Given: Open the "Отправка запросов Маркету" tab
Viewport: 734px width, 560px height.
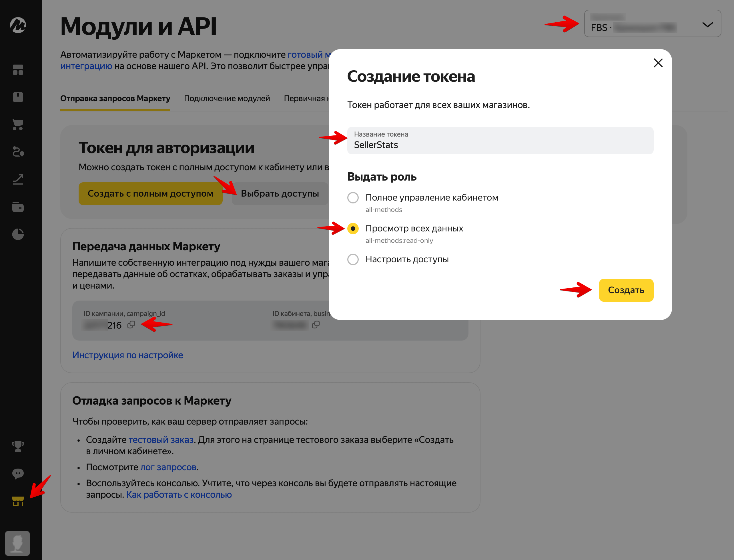Looking at the screenshot, I should [115, 98].
